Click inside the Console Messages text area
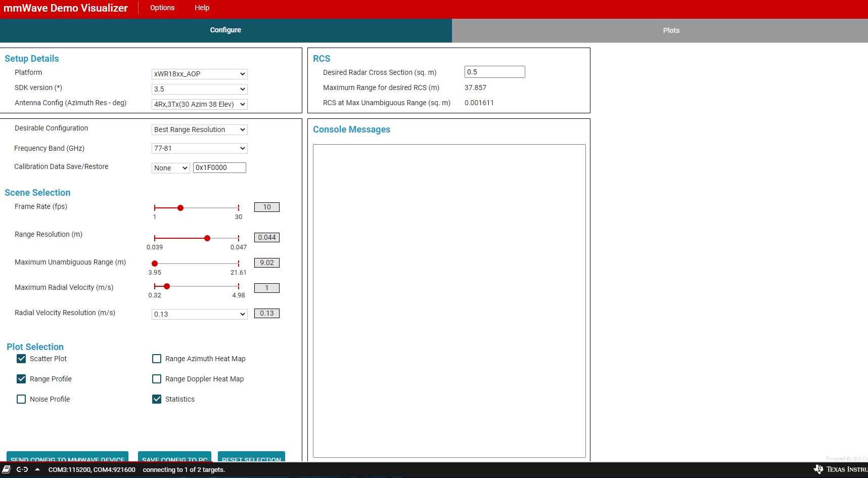868x478 pixels. tap(449, 301)
